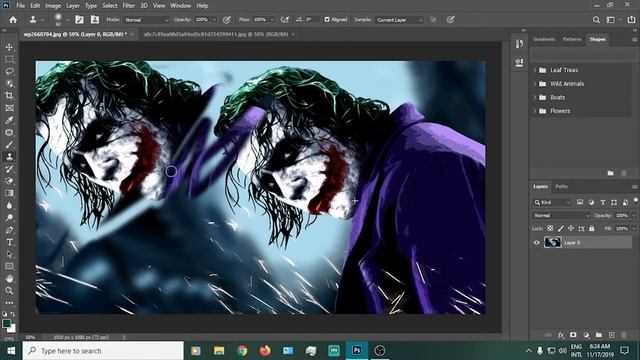This screenshot has width=640, height=360.
Task: Open the Shapes panel menu
Action: click(634, 40)
